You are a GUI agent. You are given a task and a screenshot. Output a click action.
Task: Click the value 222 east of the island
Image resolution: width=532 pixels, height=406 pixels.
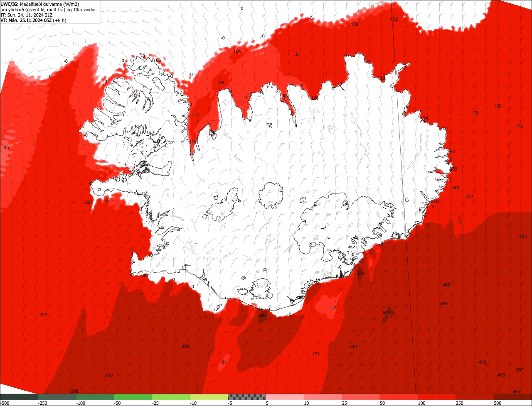pyautogui.click(x=469, y=196)
